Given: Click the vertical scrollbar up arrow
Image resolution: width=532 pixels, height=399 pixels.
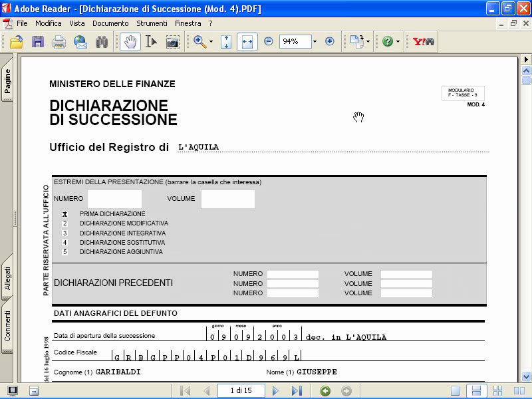Looking at the screenshot, I should [x=526, y=70].
